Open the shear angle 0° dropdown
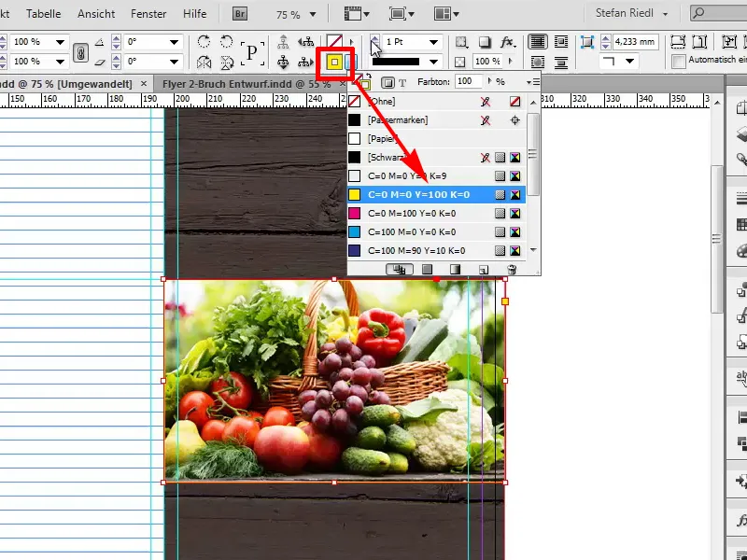Image resolution: width=747 pixels, height=560 pixels. coord(174,62)
